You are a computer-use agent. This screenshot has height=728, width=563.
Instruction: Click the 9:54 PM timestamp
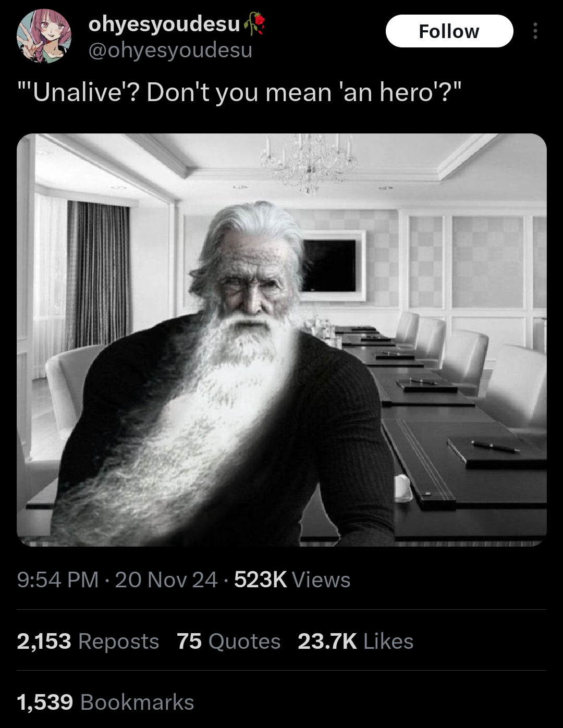[x=58, y=580]
